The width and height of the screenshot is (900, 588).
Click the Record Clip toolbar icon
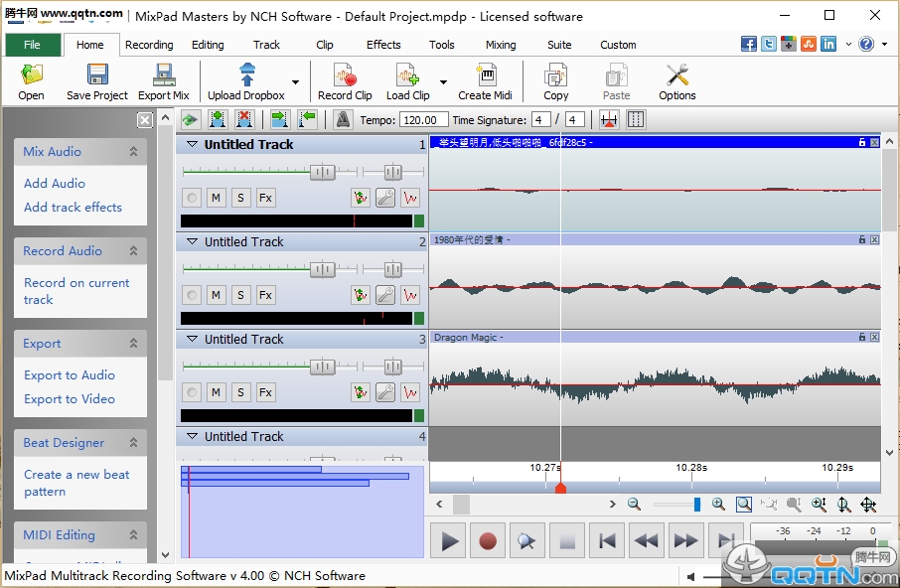(345, 80)
